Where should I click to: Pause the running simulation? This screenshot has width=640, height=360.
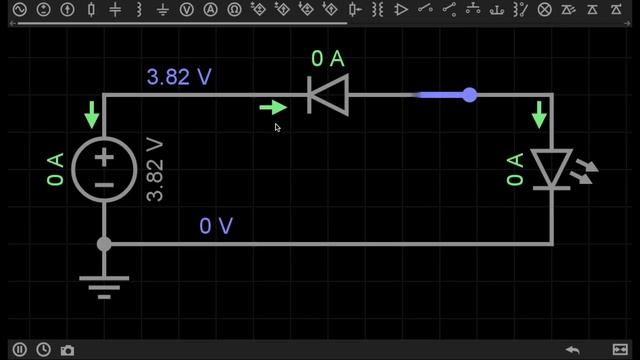point(20,349)
